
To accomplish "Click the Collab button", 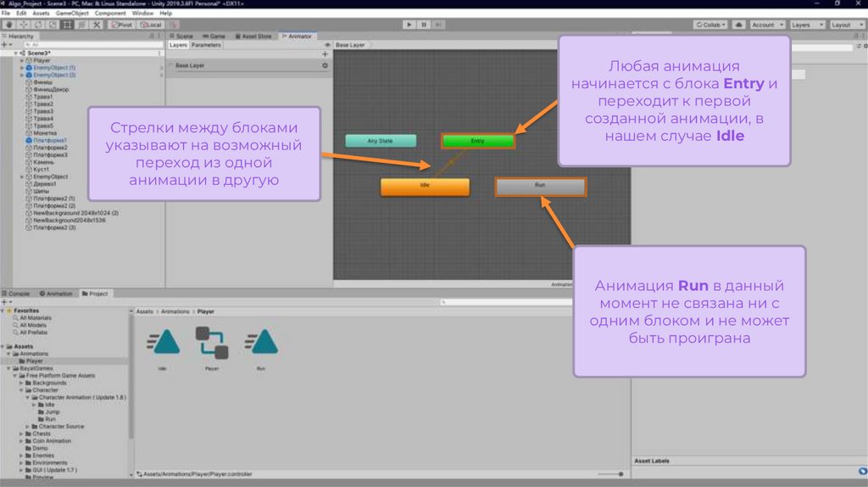I will [x=709, y=25].
